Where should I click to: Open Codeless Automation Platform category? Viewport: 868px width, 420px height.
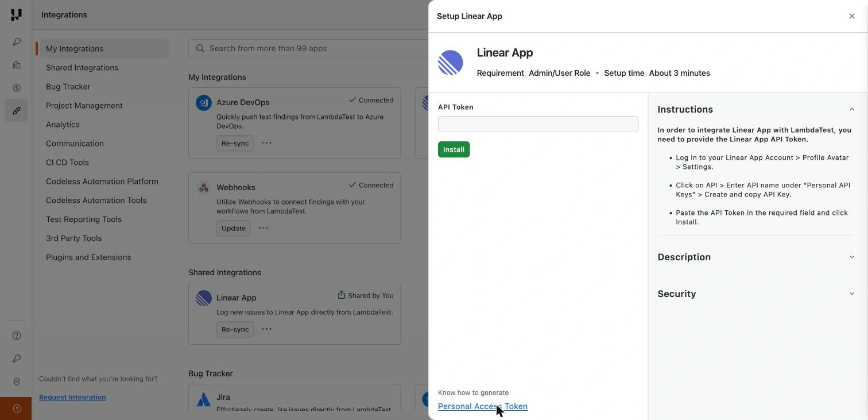[102, 182]
